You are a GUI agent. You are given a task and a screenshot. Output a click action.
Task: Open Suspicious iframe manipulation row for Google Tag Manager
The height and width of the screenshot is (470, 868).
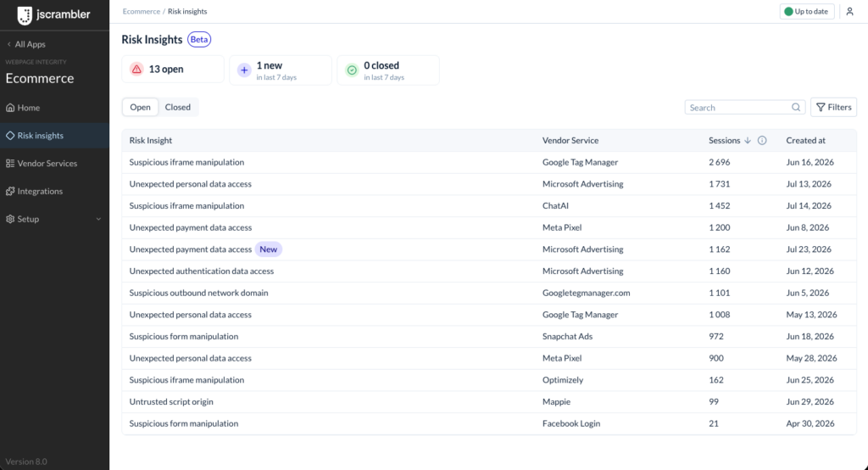click(x=489, y=162)
